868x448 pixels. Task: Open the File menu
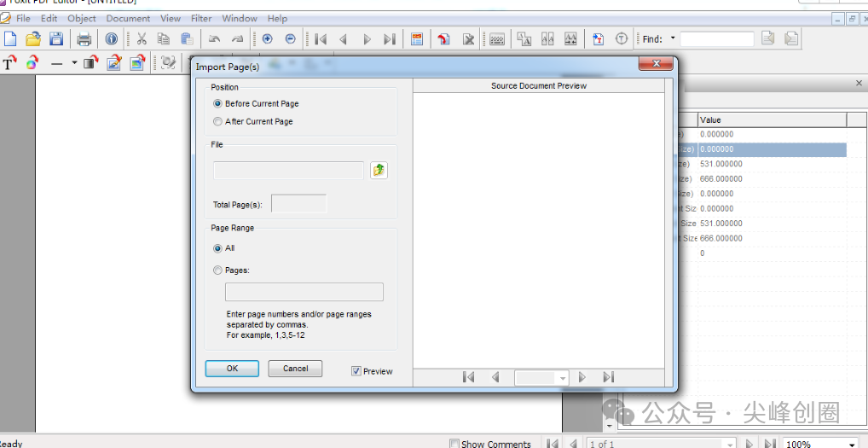[x=23, y=18]
